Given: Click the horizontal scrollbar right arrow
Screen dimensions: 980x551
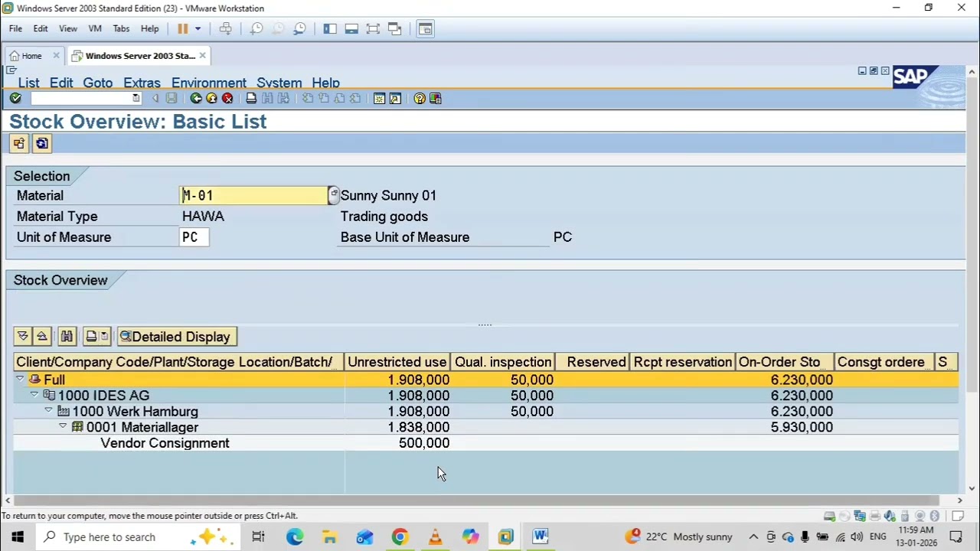Looking at the screenshot, I should (x=959, y=500).
